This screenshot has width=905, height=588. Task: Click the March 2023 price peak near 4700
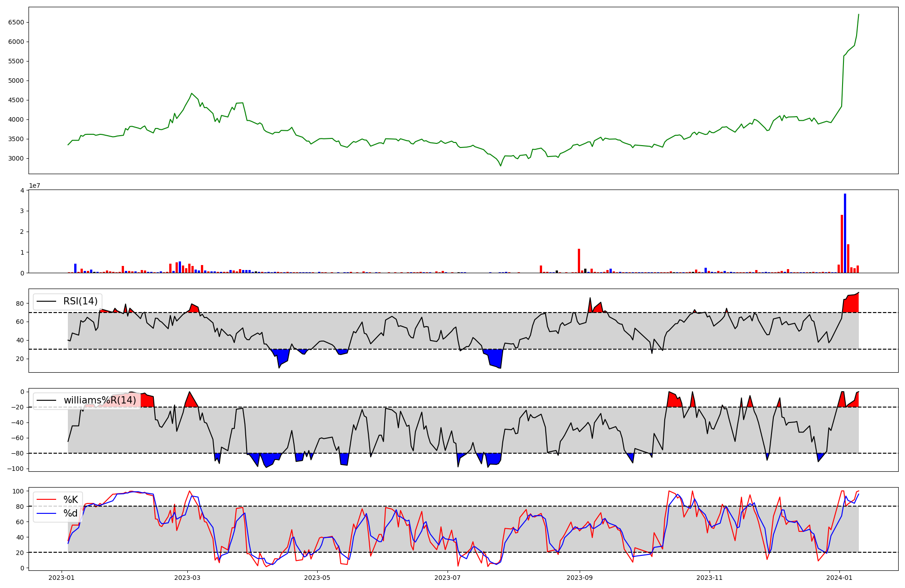click(x=192, y=94)
